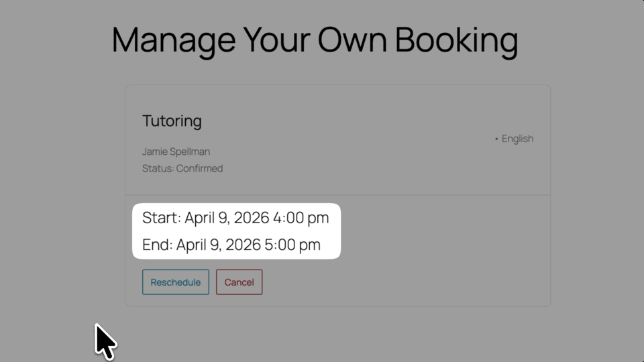Click the English language label
644x362 pixels.
pyautogui.click(x=517, y=139)
